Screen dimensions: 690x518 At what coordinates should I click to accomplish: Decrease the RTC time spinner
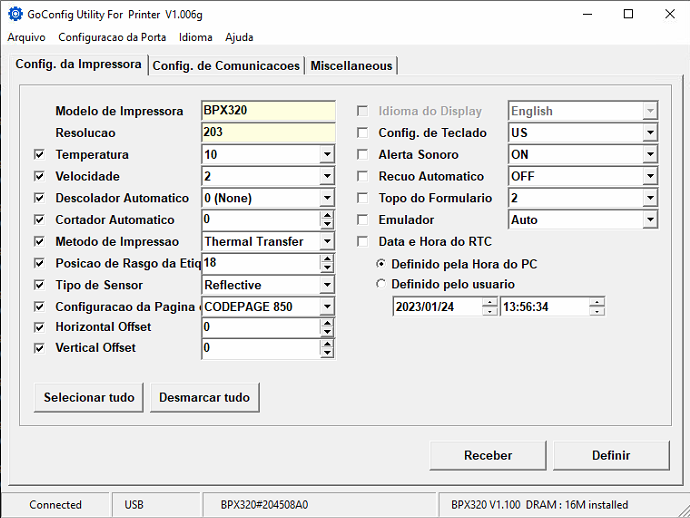click(597, 311)
